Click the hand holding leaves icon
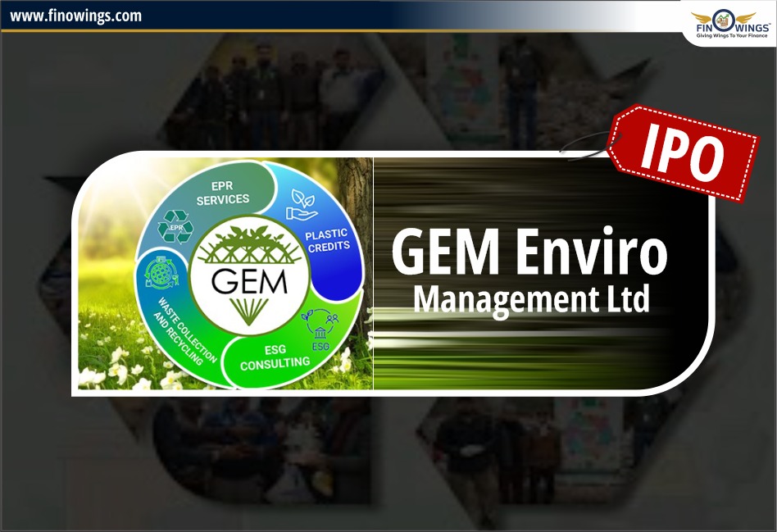 click(x=302, y=205)
